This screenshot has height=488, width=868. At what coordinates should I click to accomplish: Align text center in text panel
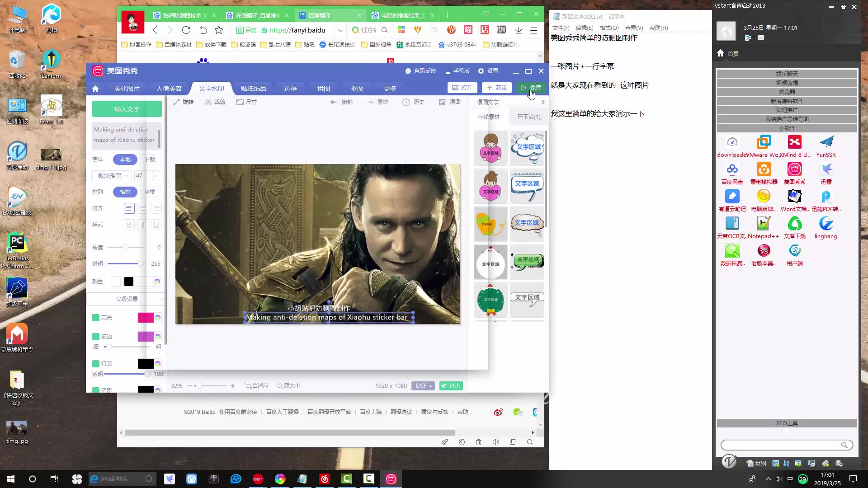[x=143, y=208]
